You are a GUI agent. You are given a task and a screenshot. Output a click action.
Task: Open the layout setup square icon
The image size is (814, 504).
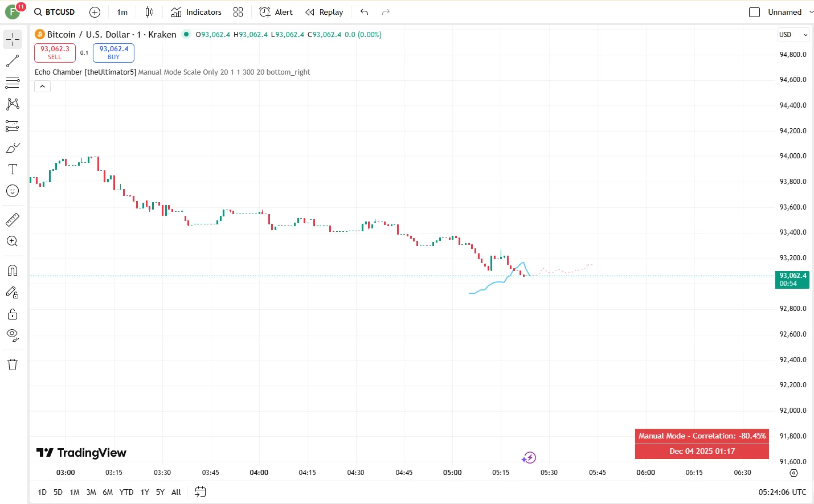(x=755, y=12)
